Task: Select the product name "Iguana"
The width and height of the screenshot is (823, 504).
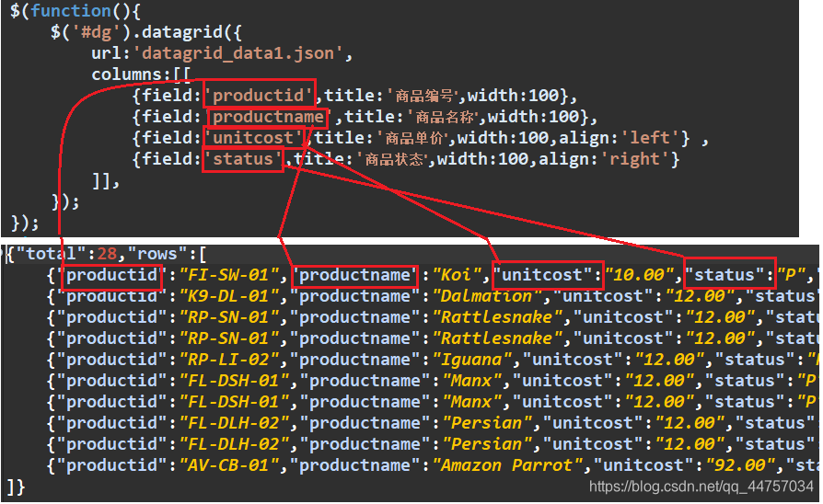Action: [471, 360]
